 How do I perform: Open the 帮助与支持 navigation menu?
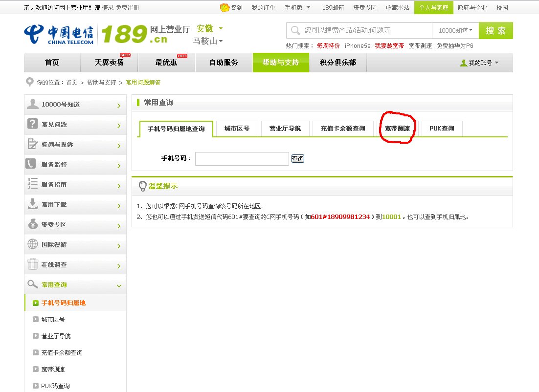pos(281,62)
